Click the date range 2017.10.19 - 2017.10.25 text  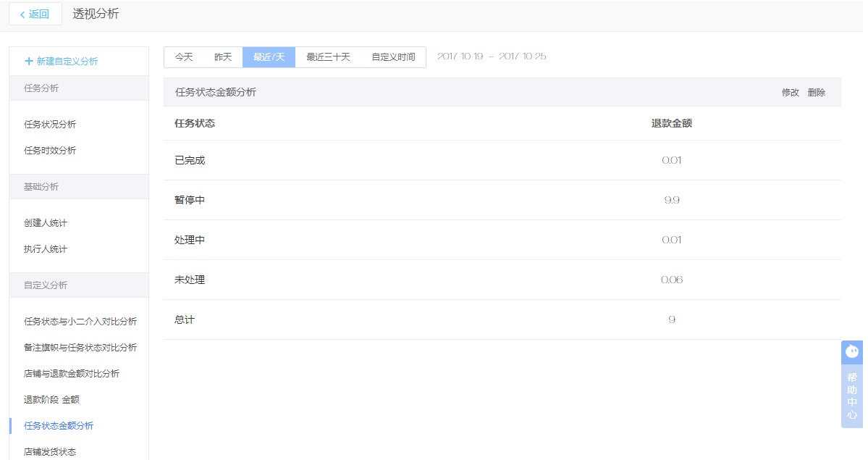click(492, 57)
